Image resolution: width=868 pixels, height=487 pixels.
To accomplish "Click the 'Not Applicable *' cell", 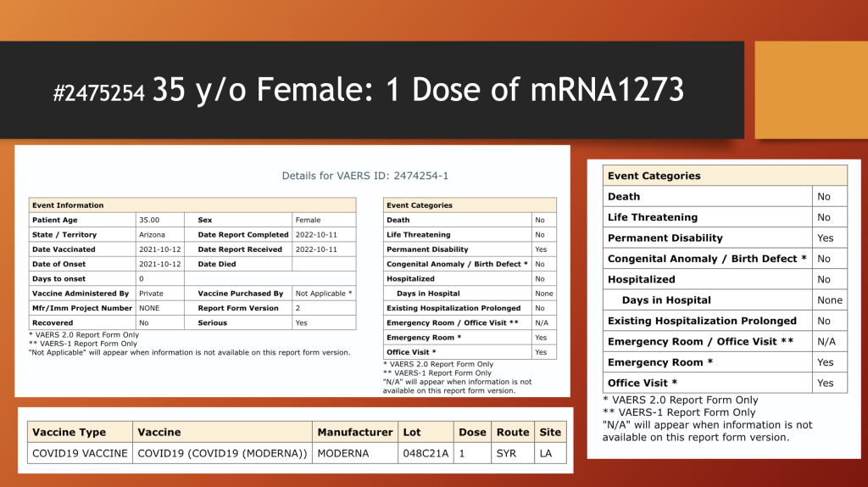I will (323, 294).
